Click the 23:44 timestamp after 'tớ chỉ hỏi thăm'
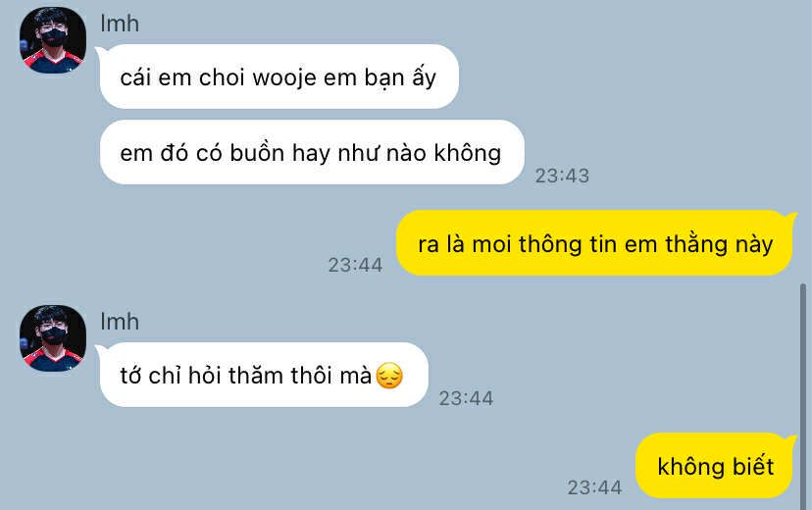 coord(467,398)
